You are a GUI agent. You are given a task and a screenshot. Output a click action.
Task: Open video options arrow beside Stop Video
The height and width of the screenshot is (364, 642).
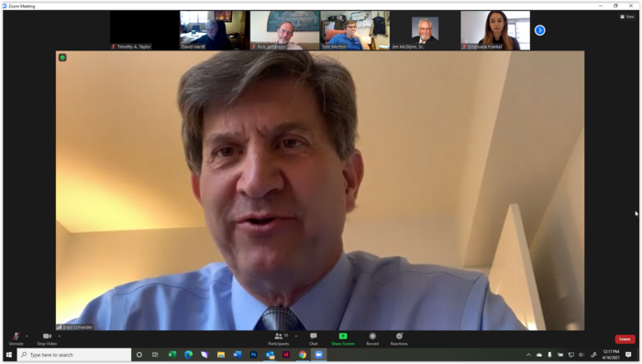pyautogui.click(x=60, y=336)
